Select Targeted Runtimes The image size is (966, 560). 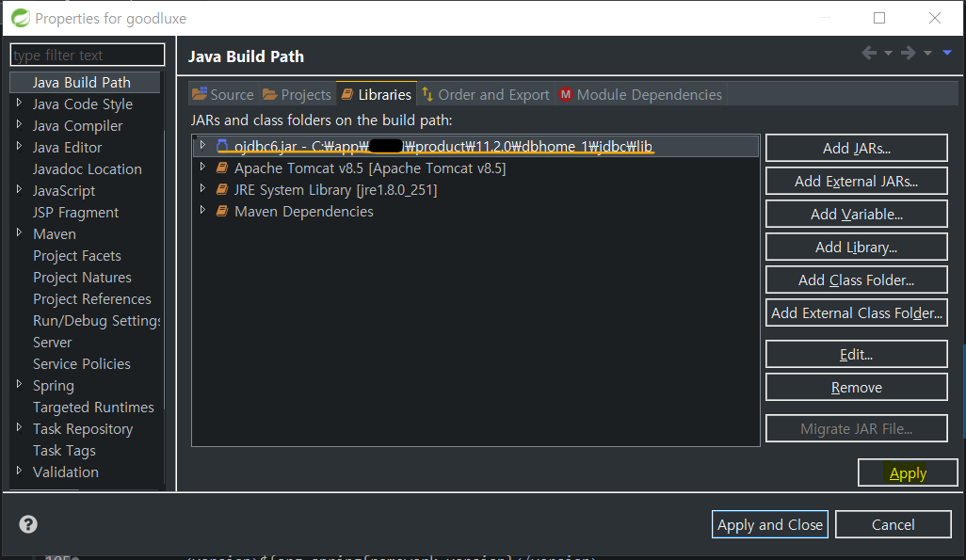(93, 407)
